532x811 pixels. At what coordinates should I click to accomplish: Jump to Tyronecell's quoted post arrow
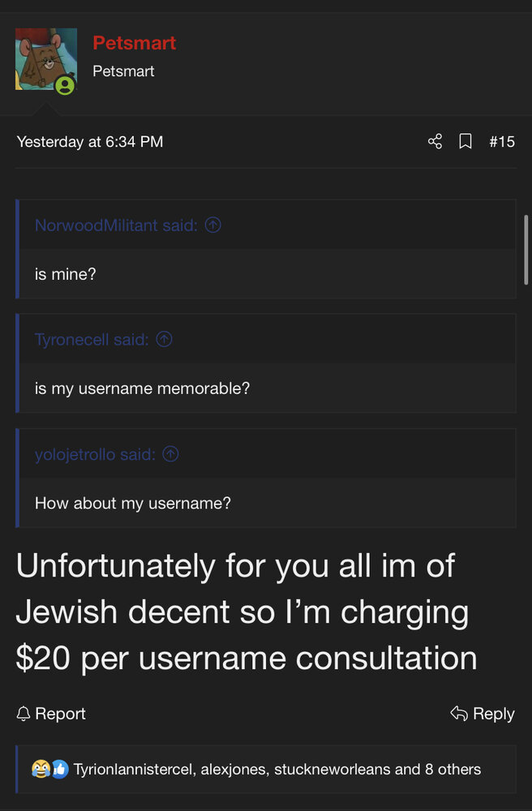164,340
